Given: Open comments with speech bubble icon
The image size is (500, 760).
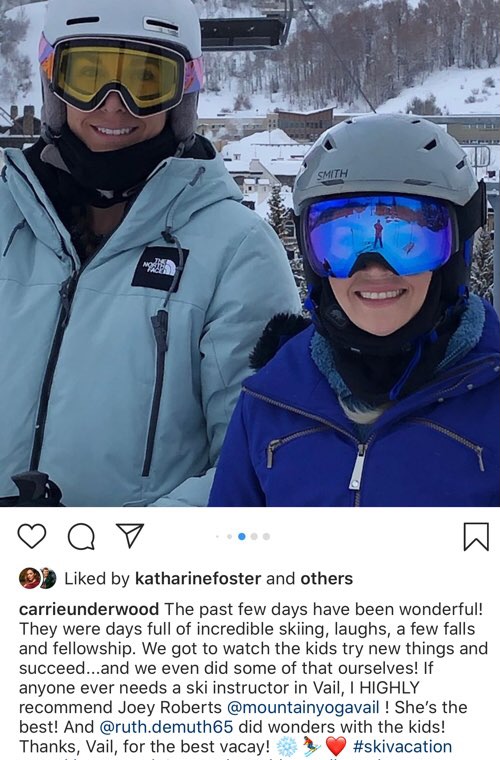Looking at the screenshot, I should [81, 537].
